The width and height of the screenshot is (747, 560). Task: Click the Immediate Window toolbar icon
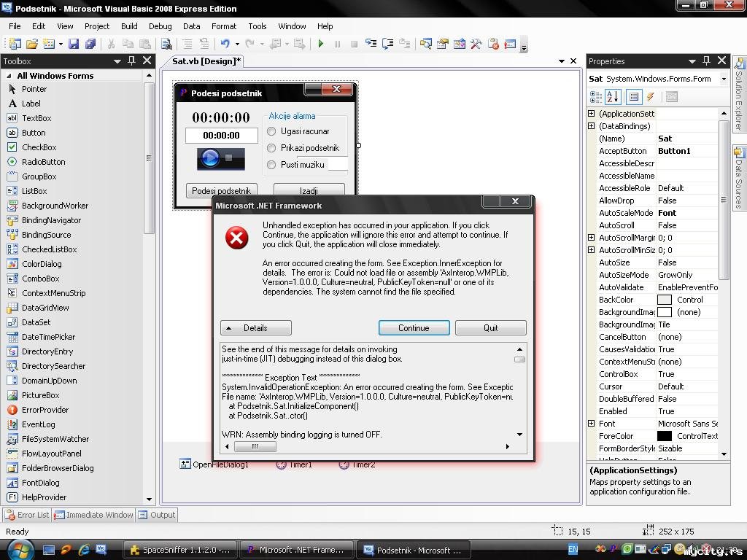pos(510,44)
